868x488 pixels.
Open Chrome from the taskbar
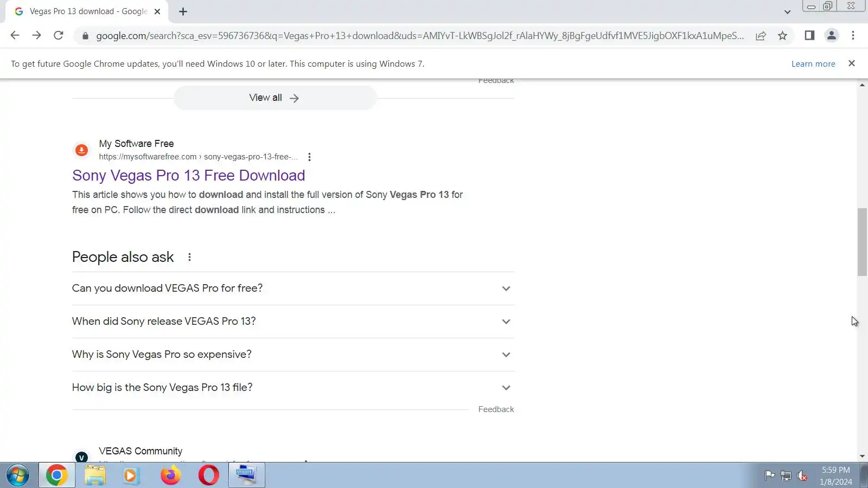tap(56, 476)
